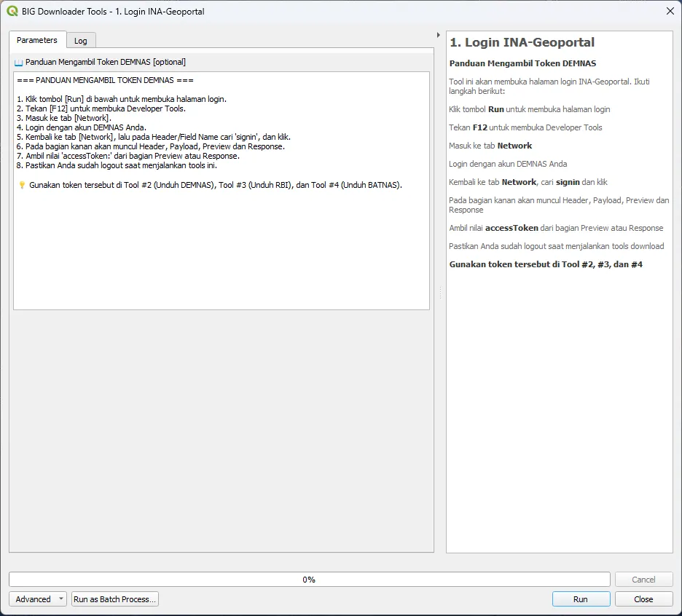Click the lightbulb icon in guide text
The width and height of the screenshot is (682, 616).
point(22,185)
